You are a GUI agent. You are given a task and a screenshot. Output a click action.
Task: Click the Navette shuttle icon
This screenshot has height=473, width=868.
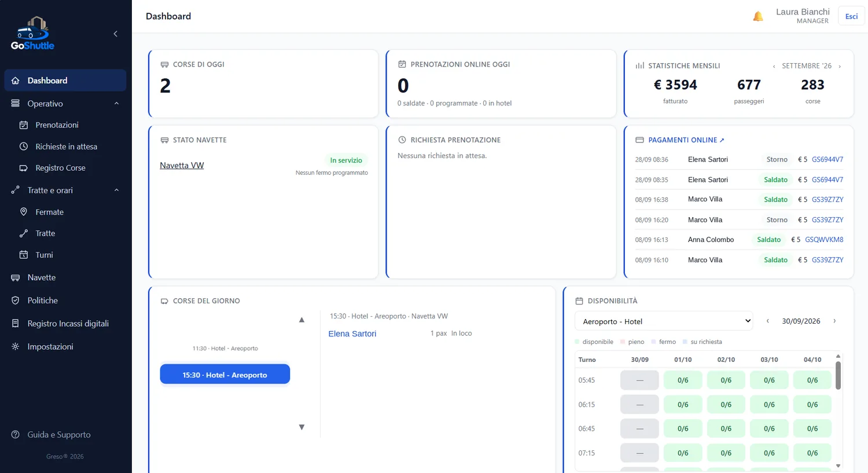point(16,278)
